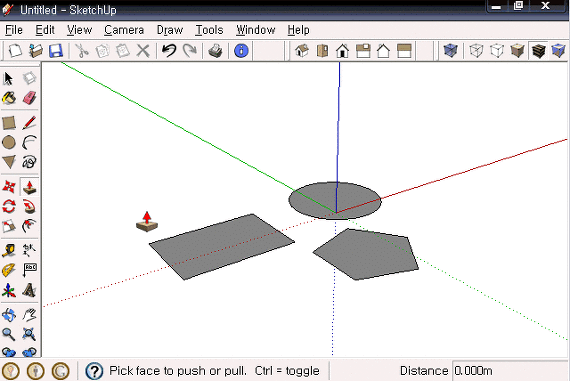Activate the Move tool with red arrows

9,187
